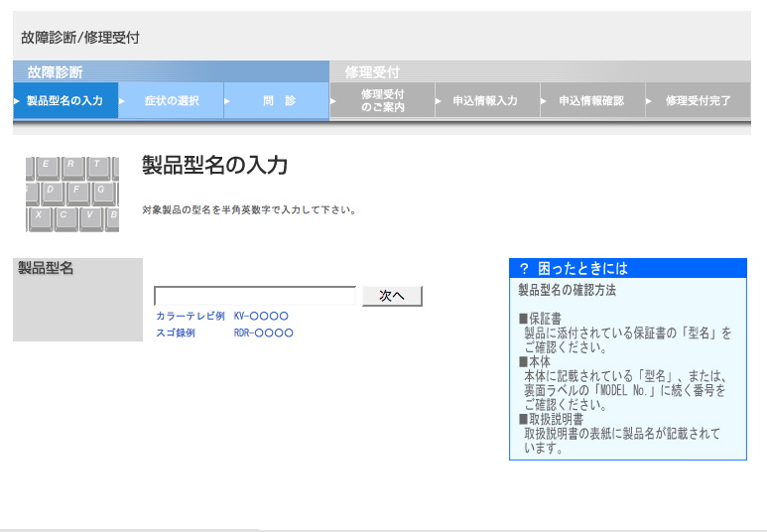
Task: Click the gray 製品型名 field label
Action: pos(46,268)
